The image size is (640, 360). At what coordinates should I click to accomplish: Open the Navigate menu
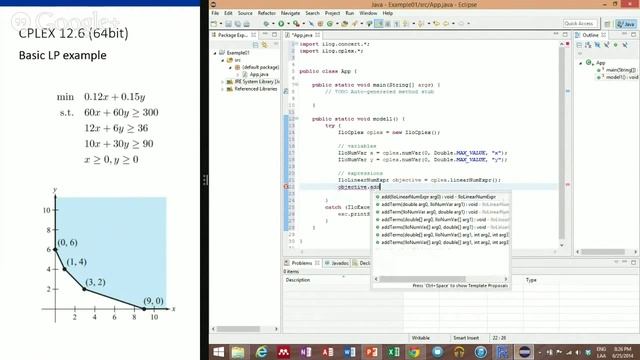coord(290,13)
